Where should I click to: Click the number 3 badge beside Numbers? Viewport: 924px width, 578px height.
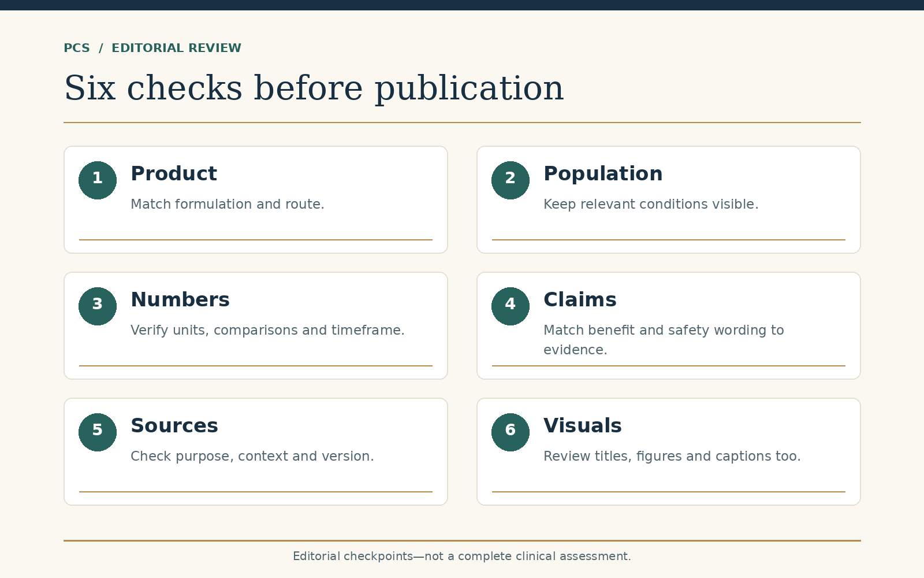pos(98,306)
